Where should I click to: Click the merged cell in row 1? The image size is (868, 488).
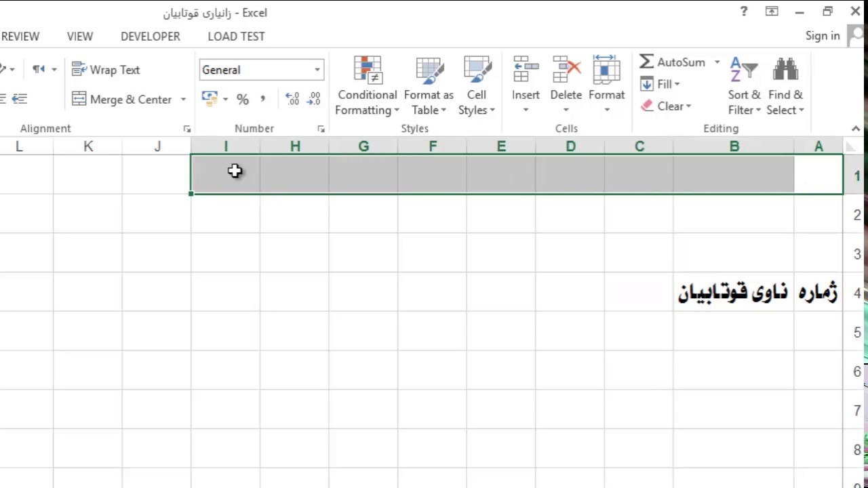click(517, 174)
